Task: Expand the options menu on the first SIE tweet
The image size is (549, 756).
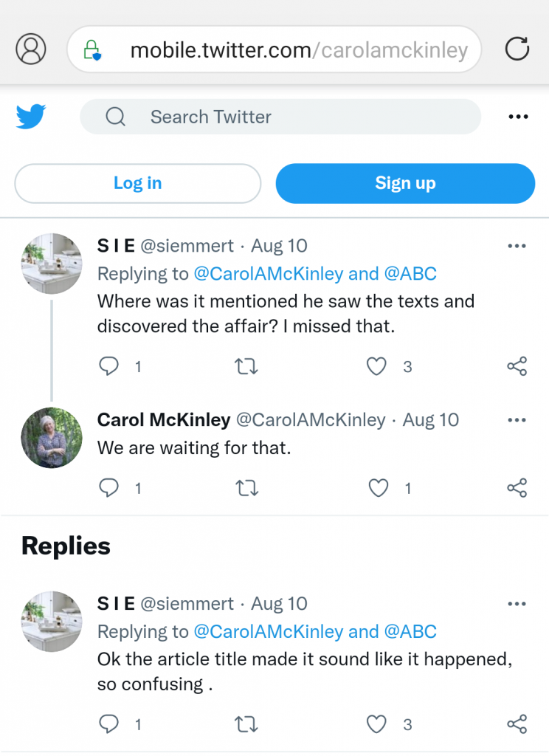Action: pyautogui.click(x=517, y=246)
